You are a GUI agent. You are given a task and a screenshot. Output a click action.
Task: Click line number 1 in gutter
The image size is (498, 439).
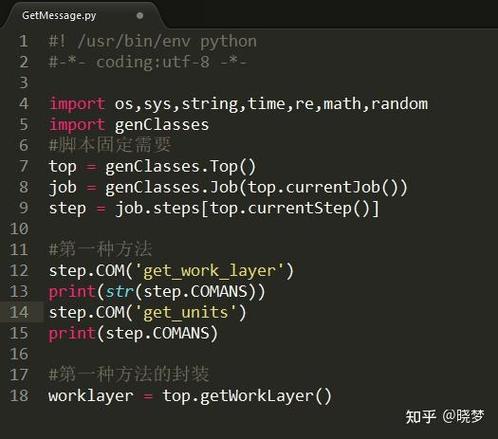[23, 41]
